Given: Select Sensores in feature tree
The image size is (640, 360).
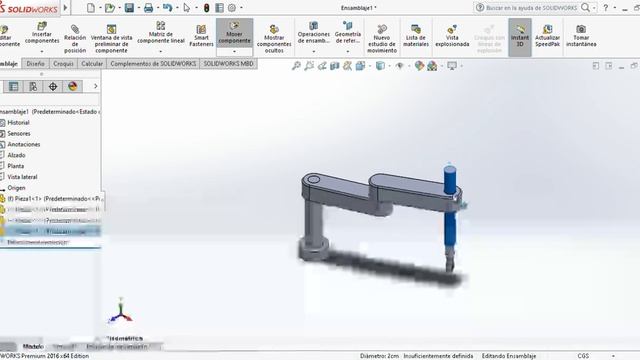Looking at the screenshot, I should click(19, 133).
